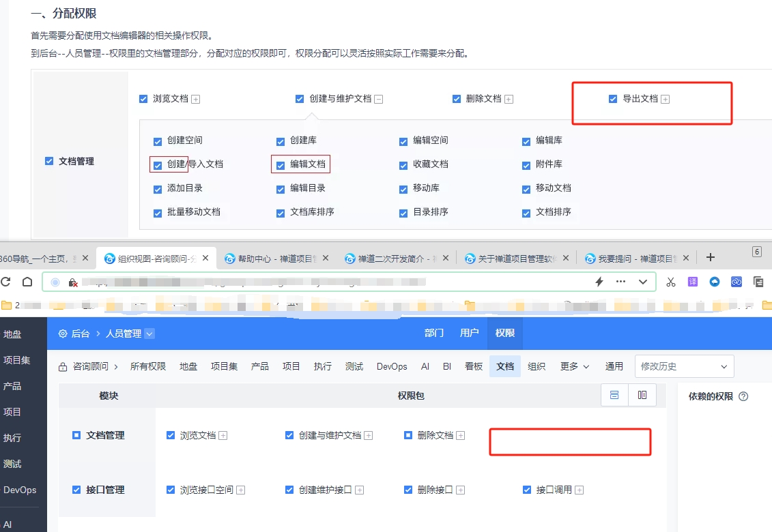Expand the 更多 menu in permission bar

pyautogui.click(x=575, y=366)
